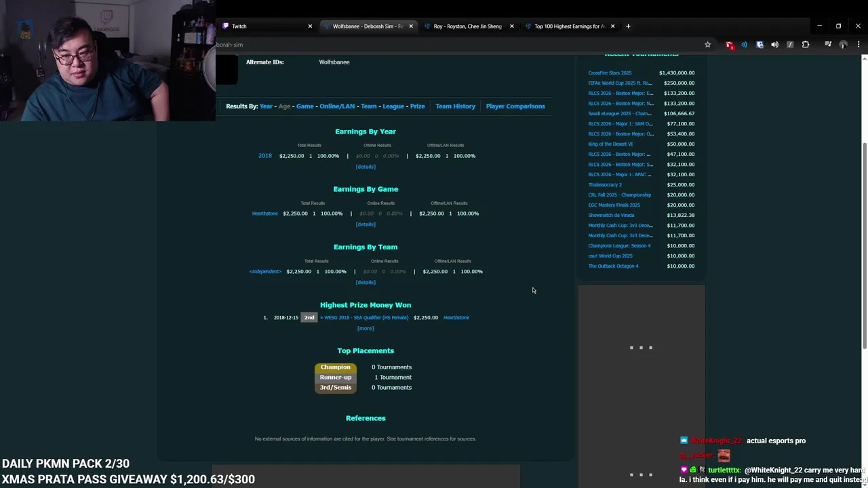Open Player Comparisons
The width and height of the screenshot is (868, 488).
point(515,106)
